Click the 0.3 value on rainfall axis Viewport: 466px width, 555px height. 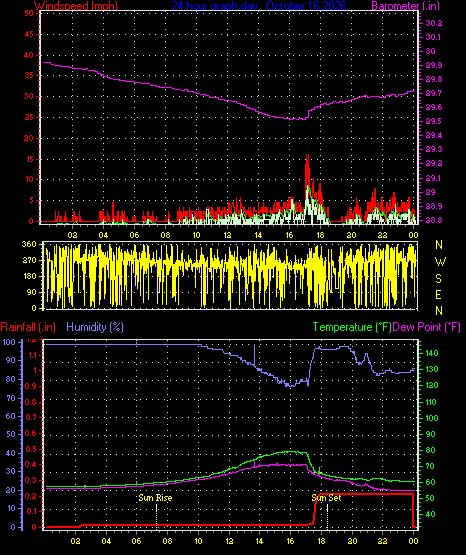pyautogui.click(x=31, y=480)
